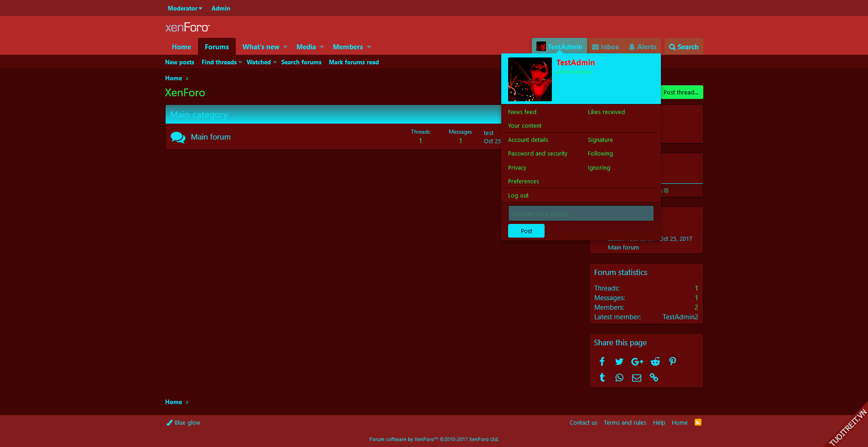868x447 pixels.
Task: Choose Log out from account menu
Action: click(518, 196)
